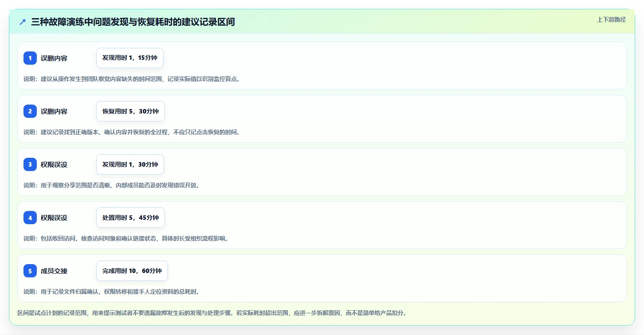Image resolution: width=644 pixels, height=335 pixels.
Task: Click the note about 识别监控盲点
Action: (132, 79)
